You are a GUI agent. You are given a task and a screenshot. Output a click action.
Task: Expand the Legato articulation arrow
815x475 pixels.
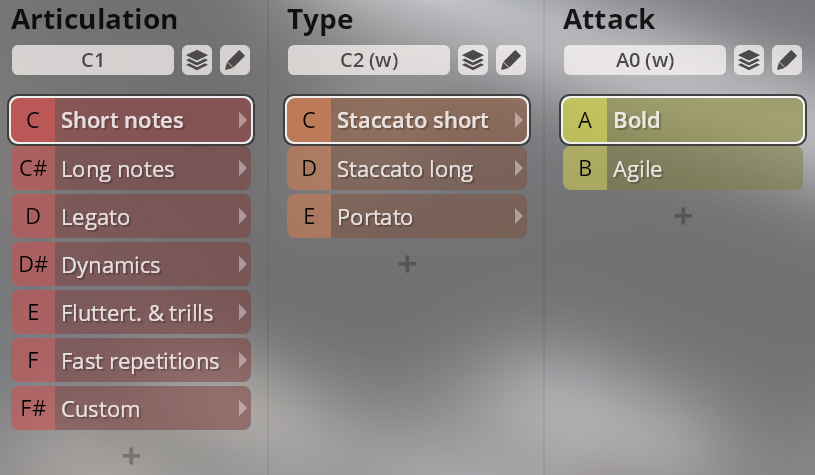click(242, 216)
